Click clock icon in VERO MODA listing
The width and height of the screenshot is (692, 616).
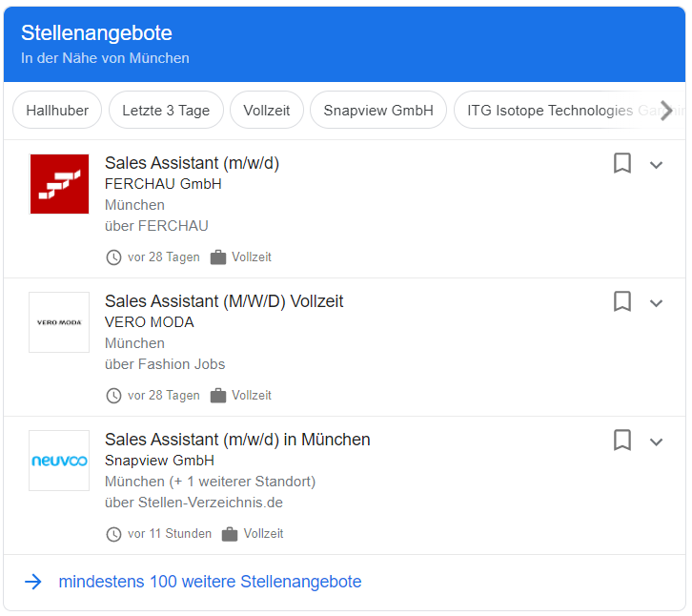(x=113, y=395)
